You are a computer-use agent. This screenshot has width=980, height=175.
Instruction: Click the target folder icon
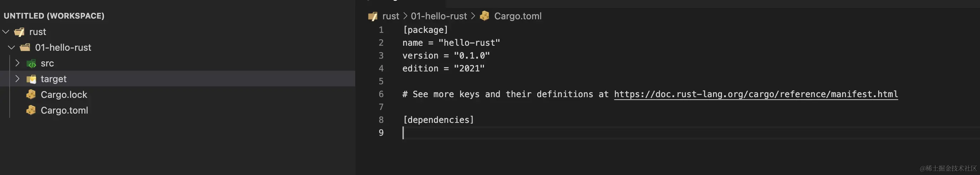(x=31, y=79)
